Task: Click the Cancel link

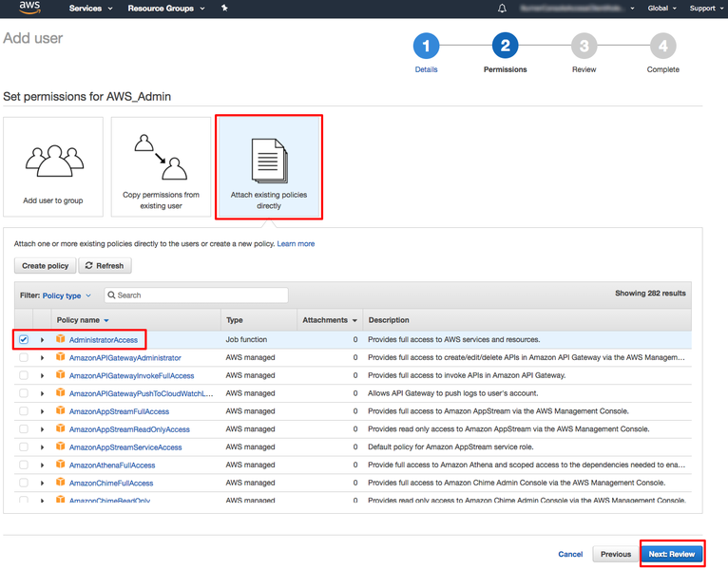Action: click(570, 554)
